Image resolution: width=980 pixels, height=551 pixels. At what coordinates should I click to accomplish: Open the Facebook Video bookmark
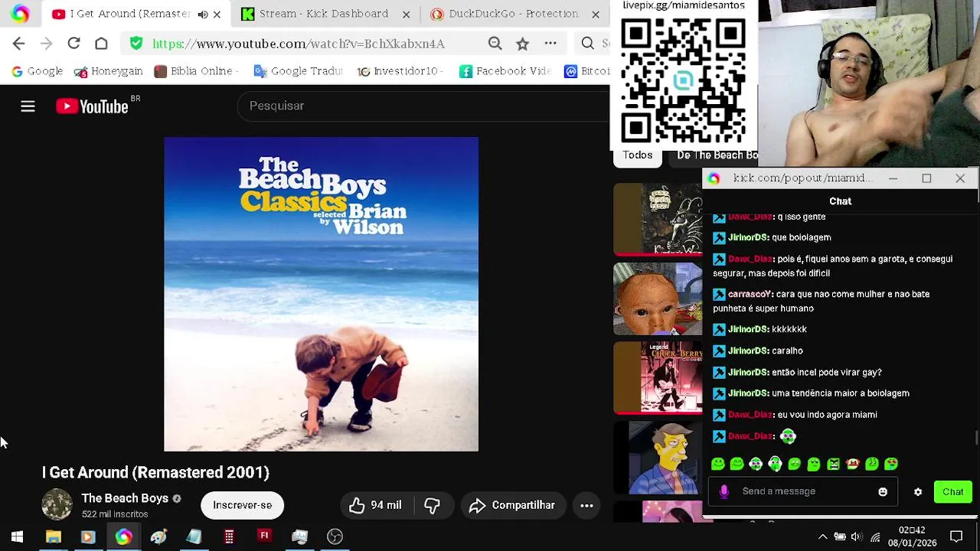click(x=505, y=71)
